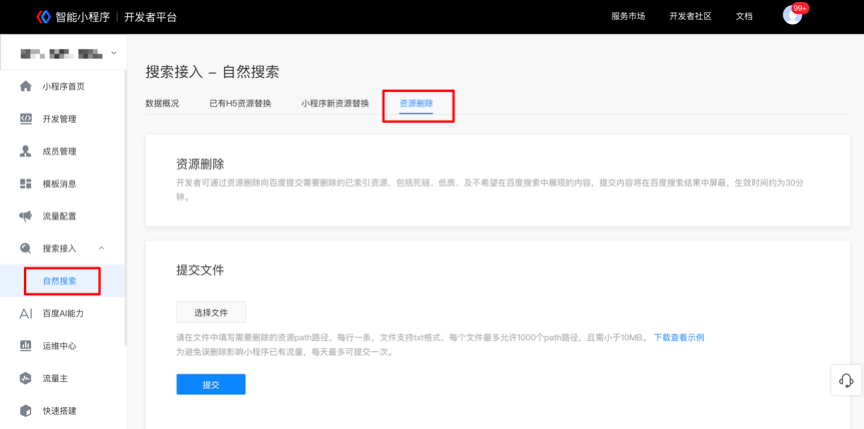Switch to the 数据概况 tab
This screenshot has height=429, width=864.
162,103
